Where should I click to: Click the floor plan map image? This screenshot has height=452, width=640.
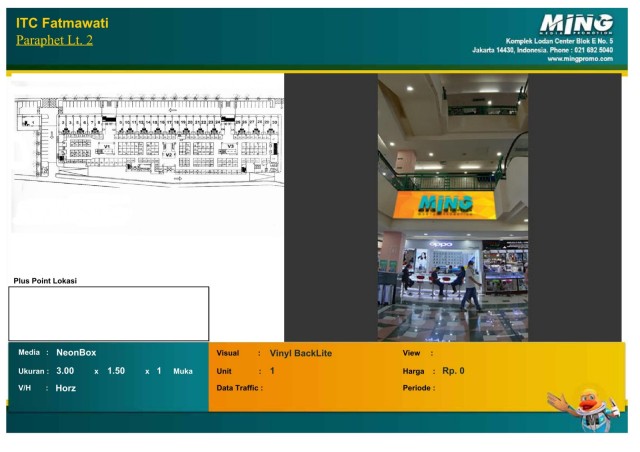[149, 141]
